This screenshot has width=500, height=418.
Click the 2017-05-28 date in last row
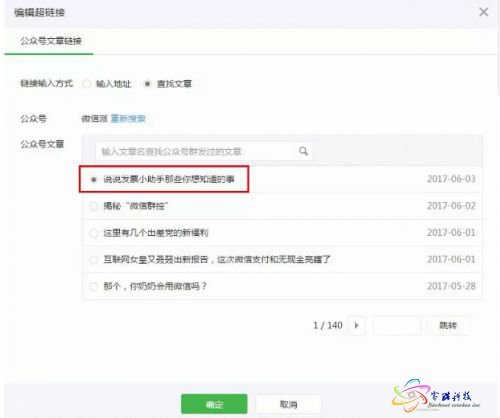coord(451,286)
